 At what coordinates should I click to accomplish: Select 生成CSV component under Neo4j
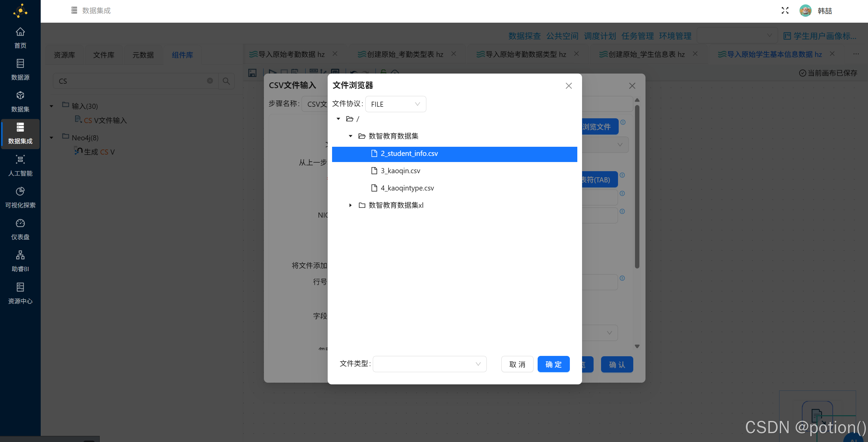95,152
